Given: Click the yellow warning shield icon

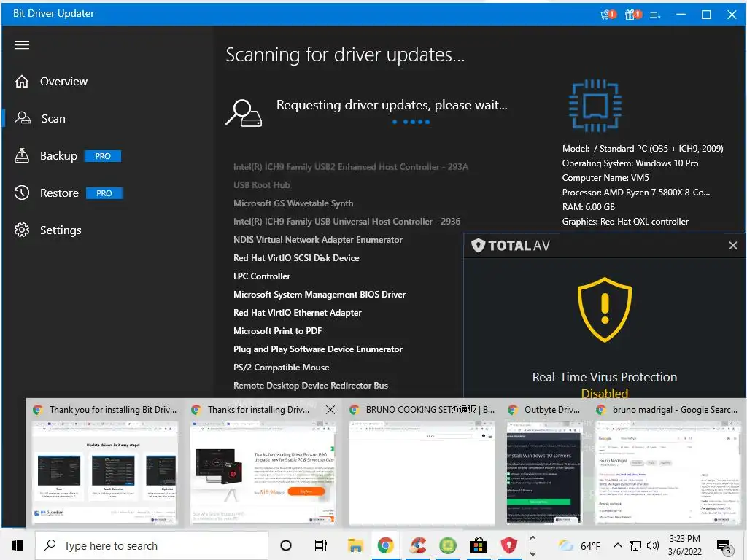Looking at the screenshot, I should [605, 309].
